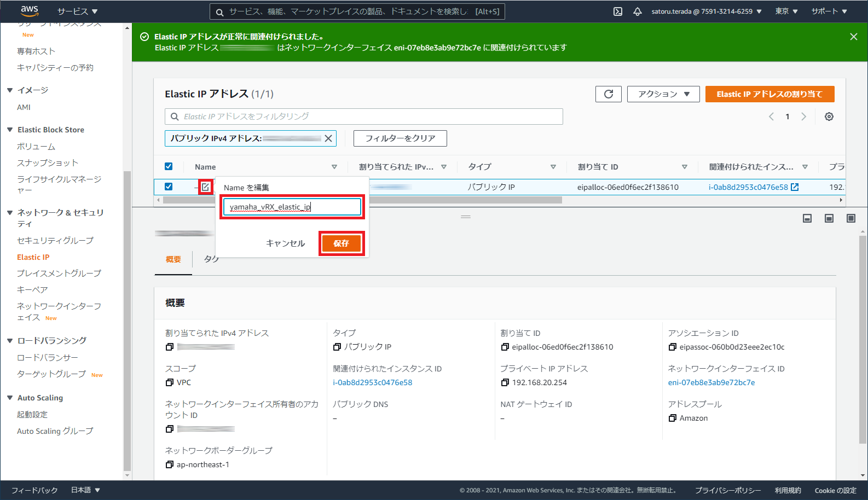Open セキュリティグループ in sidebar
The image size is (868, 500).
(x=55, y=241)
